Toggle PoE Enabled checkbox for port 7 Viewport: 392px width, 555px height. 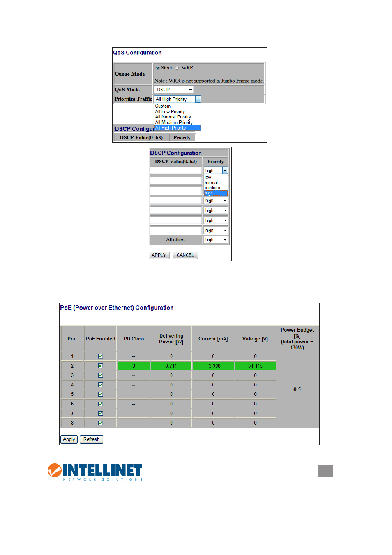pos(100,413)
